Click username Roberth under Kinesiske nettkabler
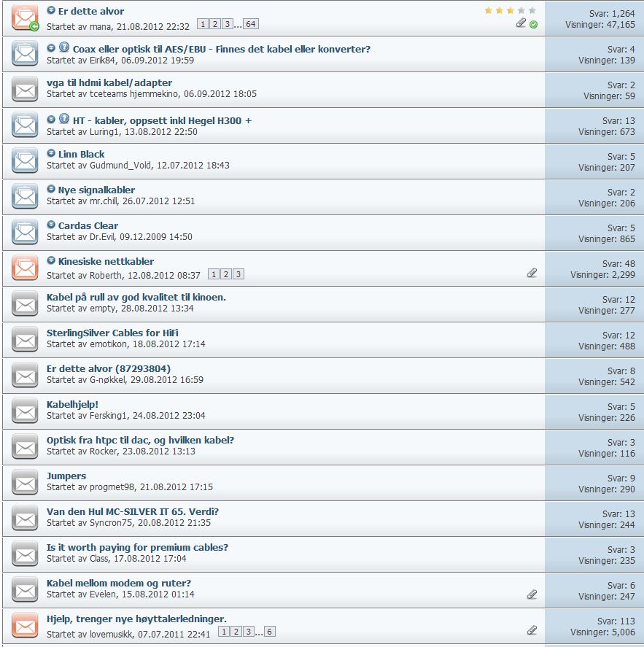 106,275
